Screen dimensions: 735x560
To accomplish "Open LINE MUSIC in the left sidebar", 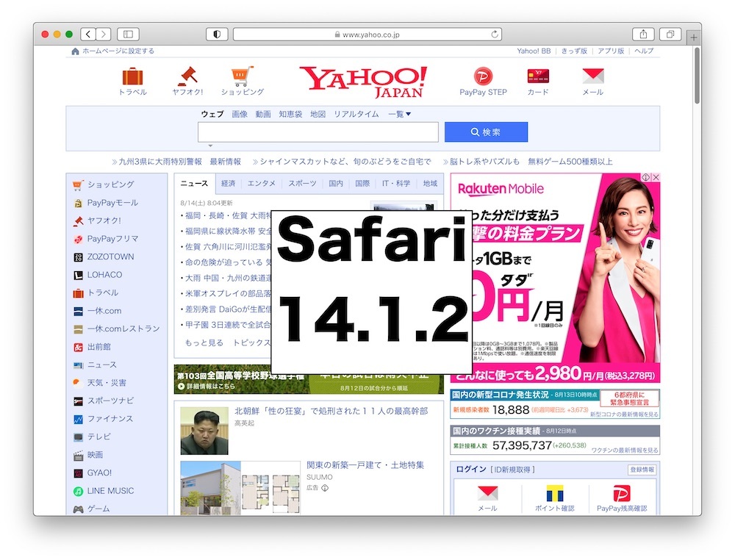I will tap(111, 491).
